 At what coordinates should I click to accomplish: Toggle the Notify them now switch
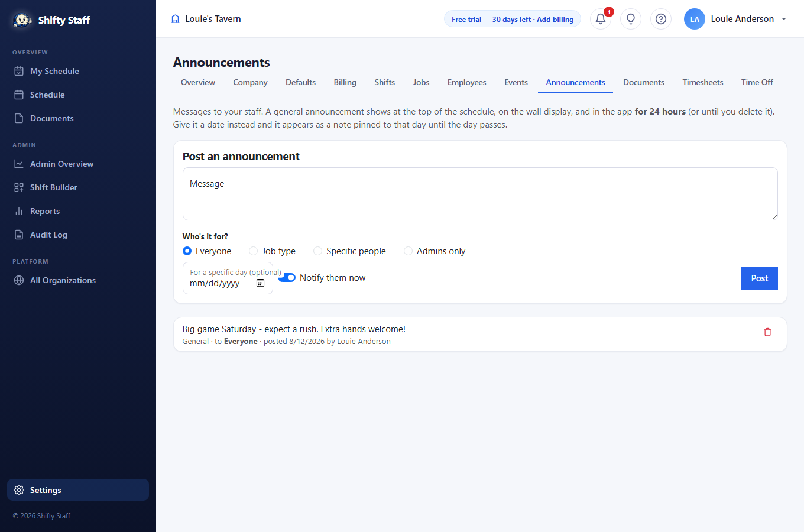coord(287,278)
